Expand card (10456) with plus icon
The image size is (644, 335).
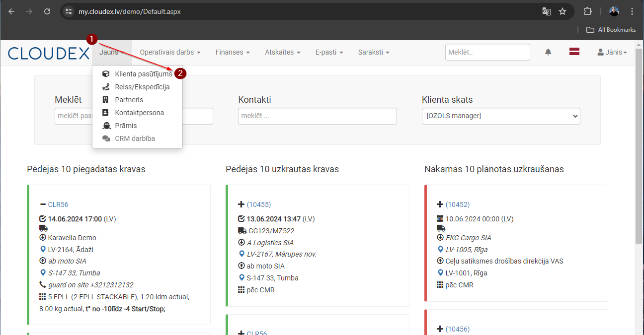pos(440,329)
